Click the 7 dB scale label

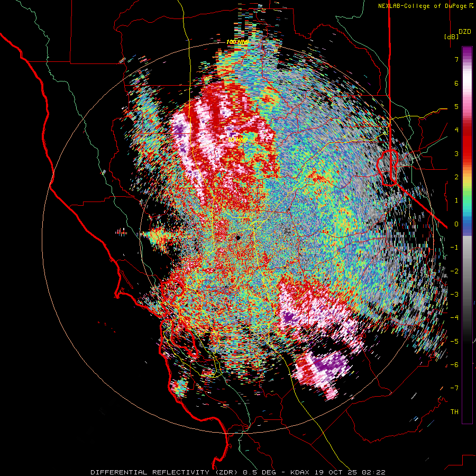(x=456, y=59)
